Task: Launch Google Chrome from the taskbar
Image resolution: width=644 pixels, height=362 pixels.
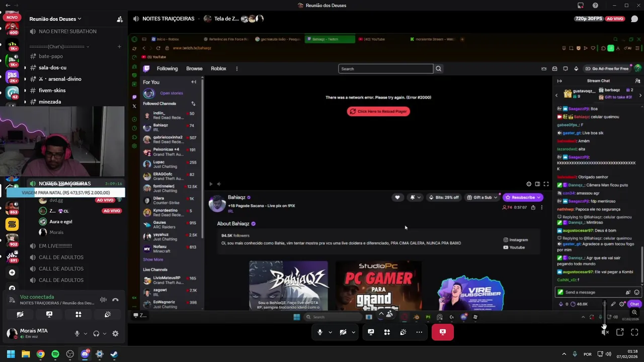Action: (x=41, y=354)
